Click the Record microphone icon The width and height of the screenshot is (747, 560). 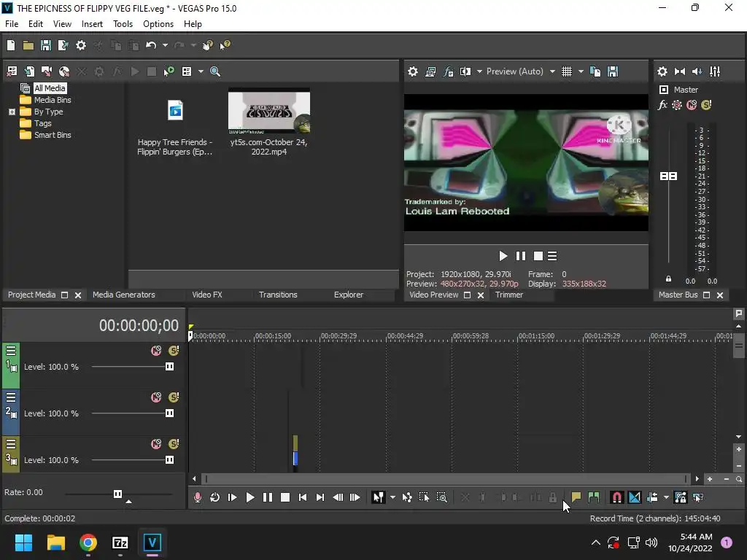[197, 497]
